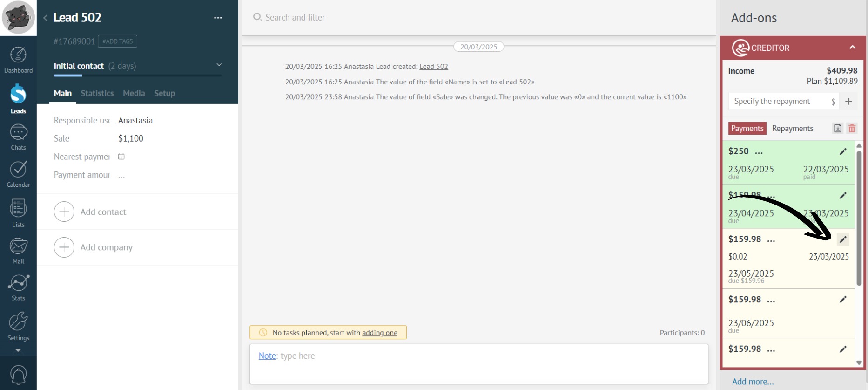The height and width of the screenshot is (390, 868).
Task: Switch to the Statistics tab
Action: pyautogui.click(x=97, y=93)
